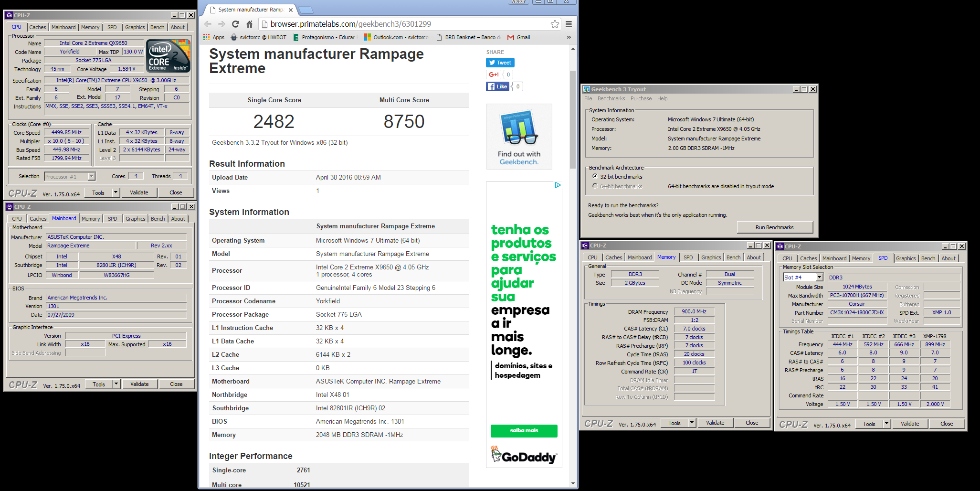Switch to Caches tab in top-left CPU-Z
Image resolution: width=980 pixels, height=491 pixels.
point(38,27)
